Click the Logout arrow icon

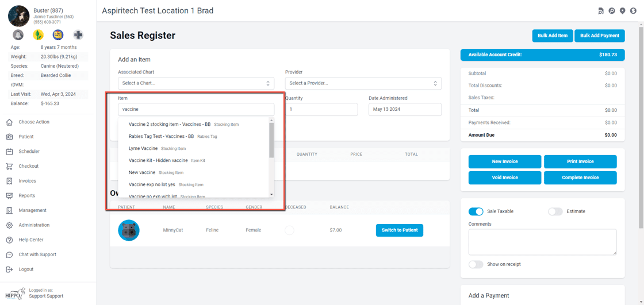[9, 269]
